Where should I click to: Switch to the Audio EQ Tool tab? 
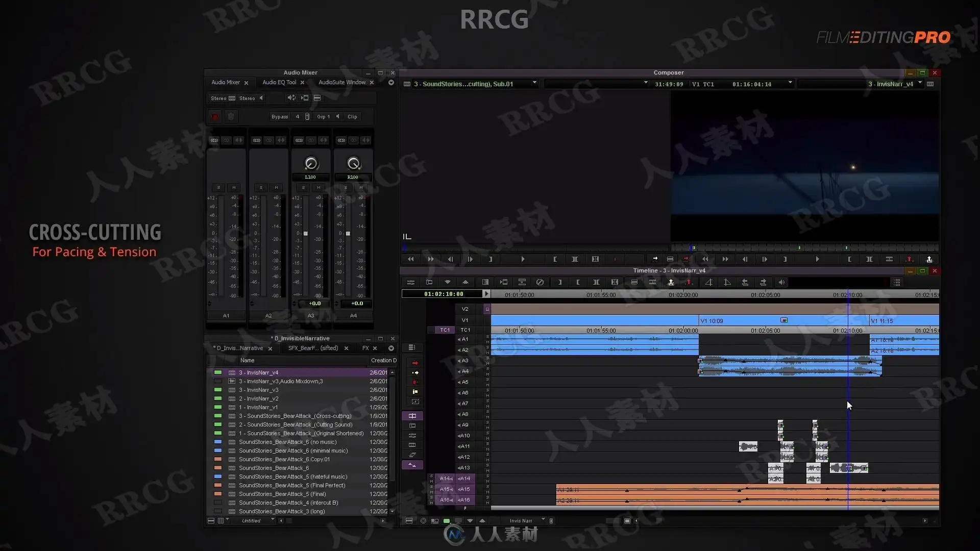point(279,83)
